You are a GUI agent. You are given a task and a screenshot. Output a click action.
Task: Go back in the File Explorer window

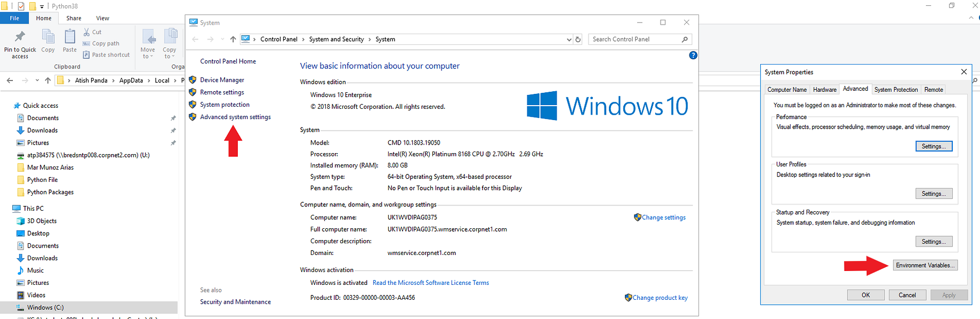10,80
